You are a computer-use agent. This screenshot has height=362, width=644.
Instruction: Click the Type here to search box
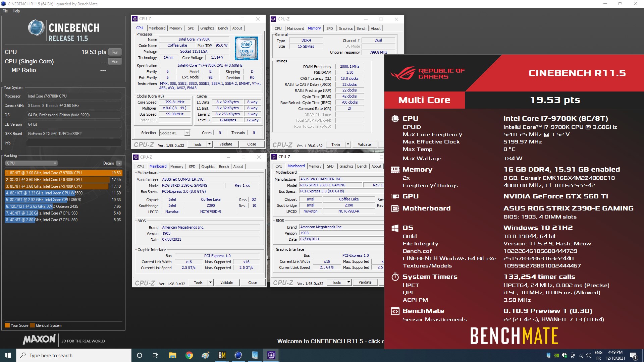[74, 355]
